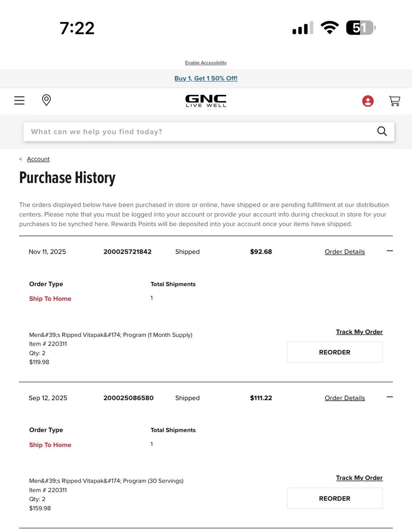412x532 pixels.
Task: Reorder the 1 Month Supply Vitapak
Action: (334, 352)
